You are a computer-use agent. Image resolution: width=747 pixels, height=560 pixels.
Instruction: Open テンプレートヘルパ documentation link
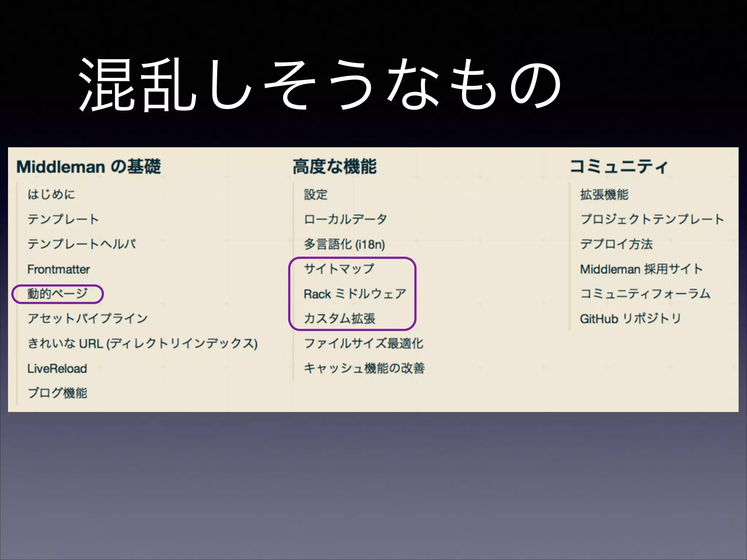(82, 244)
